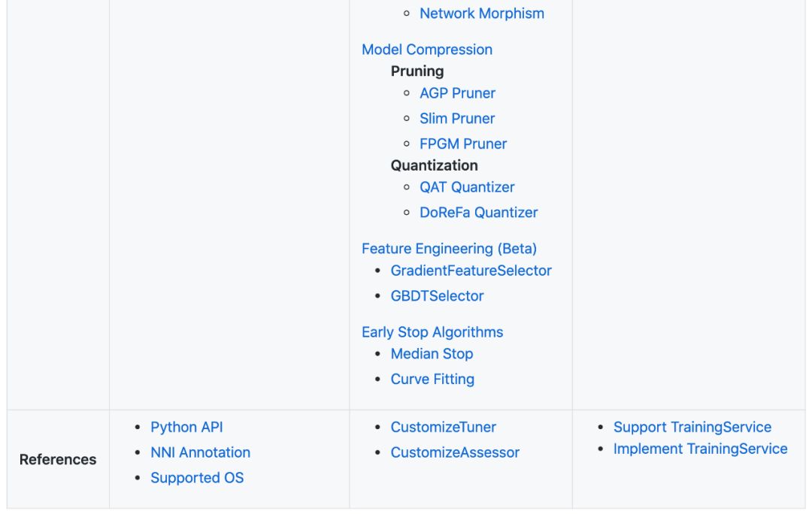The width and height of the screenshot is (812, 514).
Task: Open the Network Morphism link
Action: point(481,14)
